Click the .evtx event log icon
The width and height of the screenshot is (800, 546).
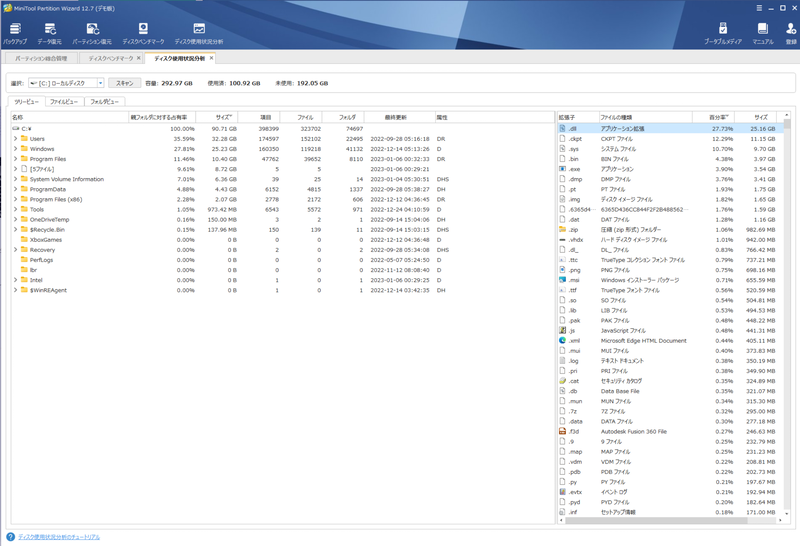click(x=562, y=492)
